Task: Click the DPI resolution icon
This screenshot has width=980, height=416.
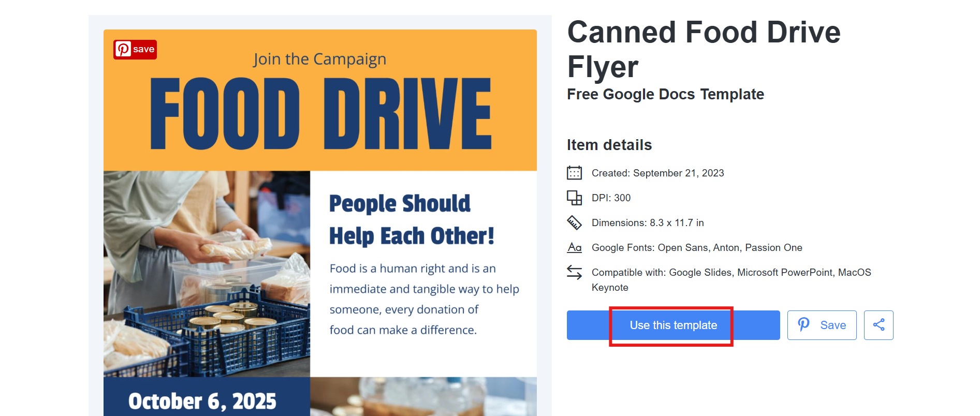Action: [x=574, y=198]
